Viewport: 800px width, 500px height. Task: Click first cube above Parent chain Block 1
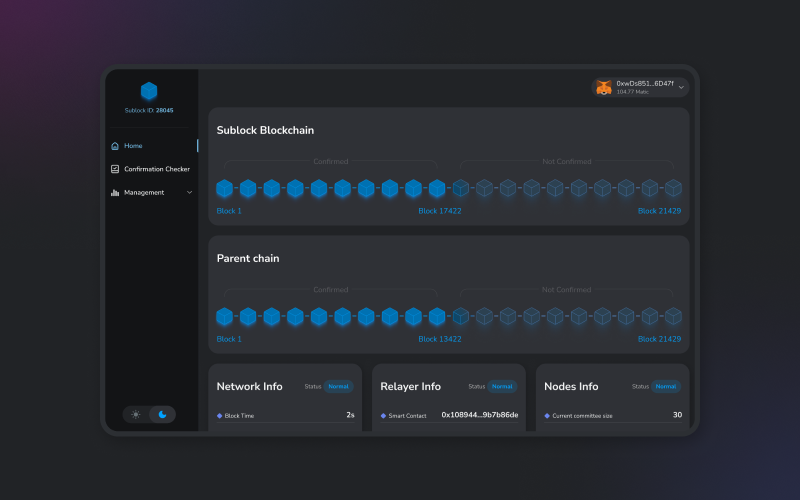[x=224, y=316]
